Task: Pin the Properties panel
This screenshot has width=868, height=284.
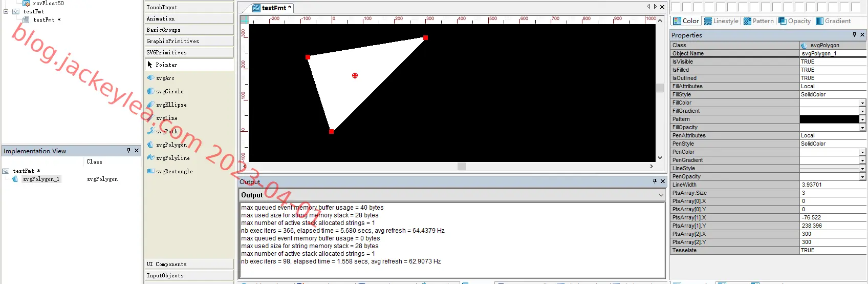Action: coord(854,34)
